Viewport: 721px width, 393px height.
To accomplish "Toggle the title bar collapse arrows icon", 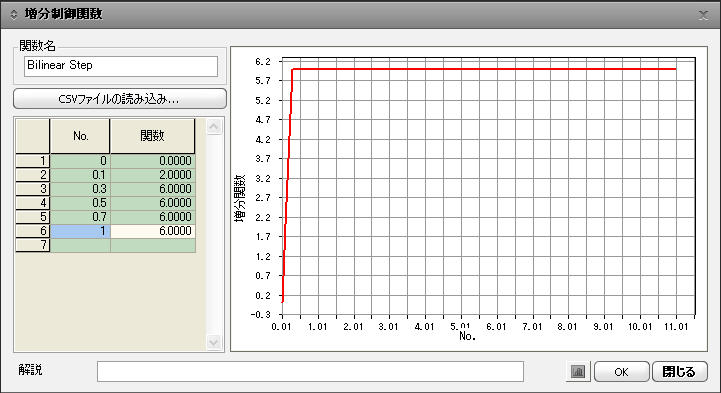I will (13, 15).
